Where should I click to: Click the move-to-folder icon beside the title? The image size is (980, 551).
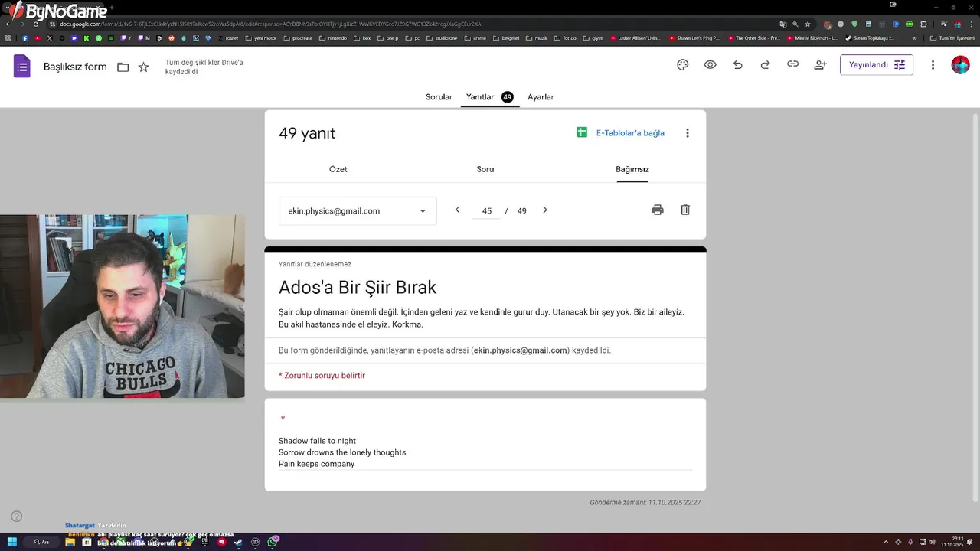coord(122,67)
